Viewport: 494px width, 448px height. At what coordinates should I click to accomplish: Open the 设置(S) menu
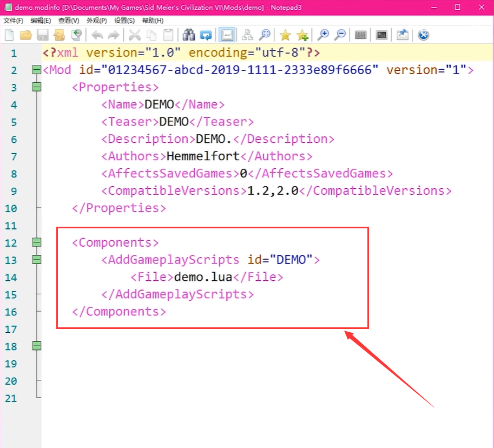pyautogui.click(x=124, y=21)
